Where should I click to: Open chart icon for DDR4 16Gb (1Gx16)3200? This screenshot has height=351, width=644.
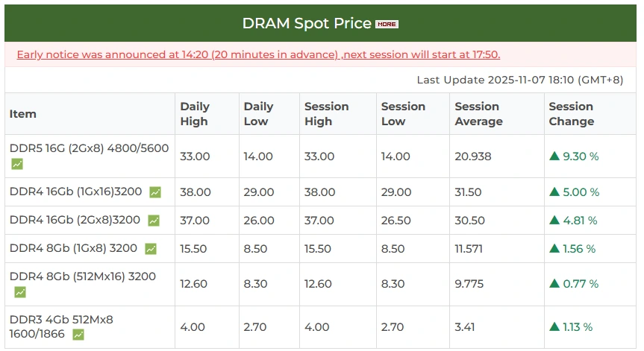pos(155,192)
